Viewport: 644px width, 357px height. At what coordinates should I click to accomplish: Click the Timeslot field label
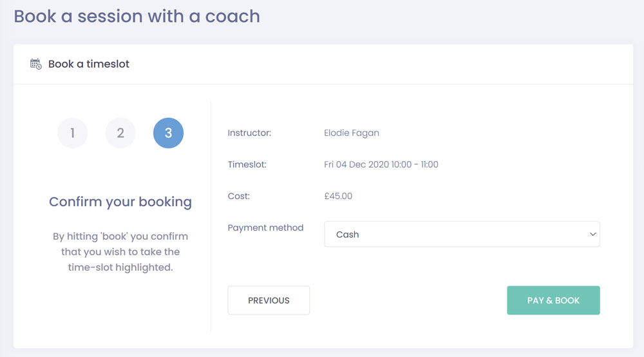247,164
